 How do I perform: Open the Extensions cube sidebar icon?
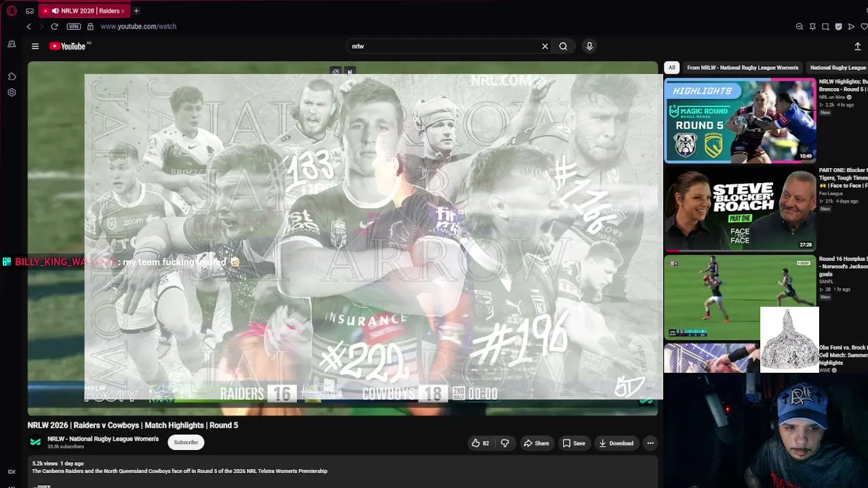click(12, 77)
